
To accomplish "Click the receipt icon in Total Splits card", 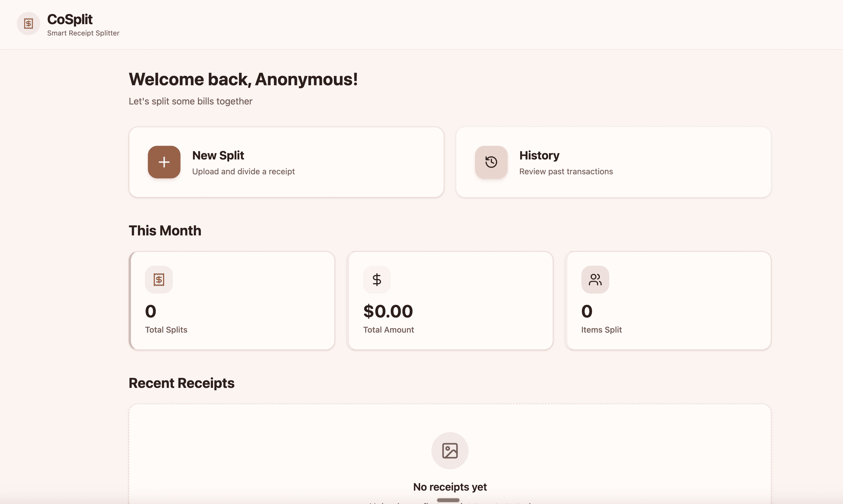I will point(159,280).
